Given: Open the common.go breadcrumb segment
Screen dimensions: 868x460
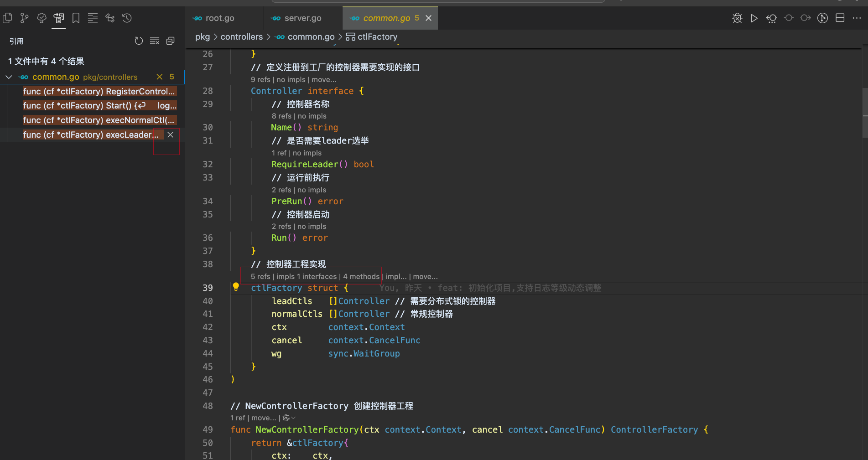Looking at the screenshot, I should (311, 37).
